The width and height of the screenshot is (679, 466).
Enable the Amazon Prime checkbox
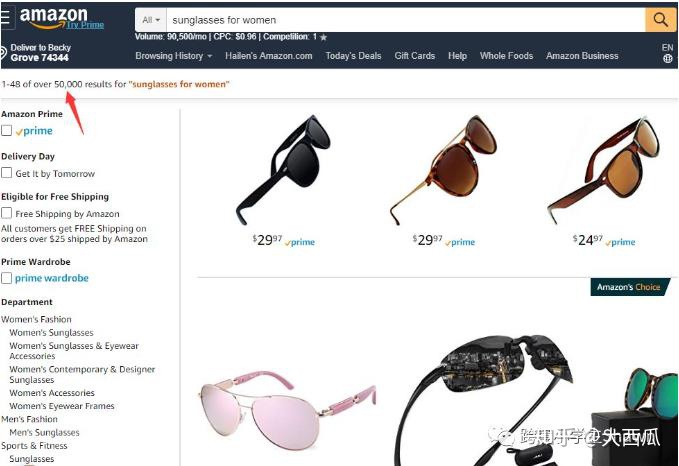6,130
